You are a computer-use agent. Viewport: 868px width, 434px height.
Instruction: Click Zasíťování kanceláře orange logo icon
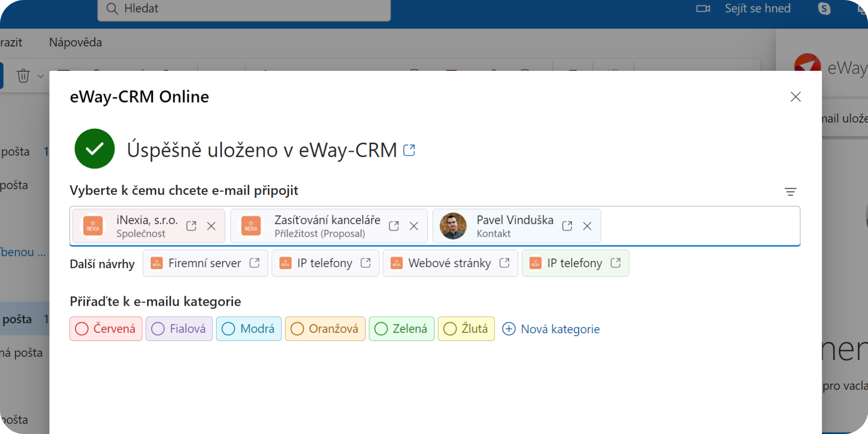coord(251,226)
